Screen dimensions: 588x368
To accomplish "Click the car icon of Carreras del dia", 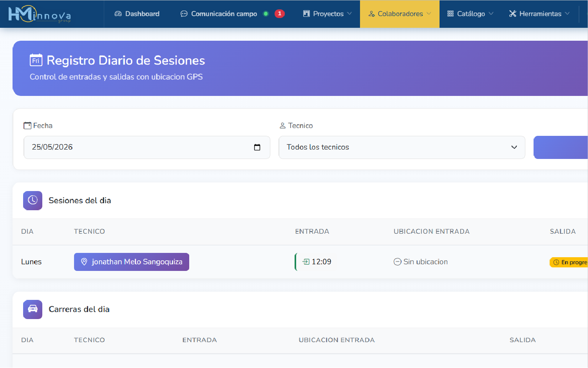I will [33, 309].
